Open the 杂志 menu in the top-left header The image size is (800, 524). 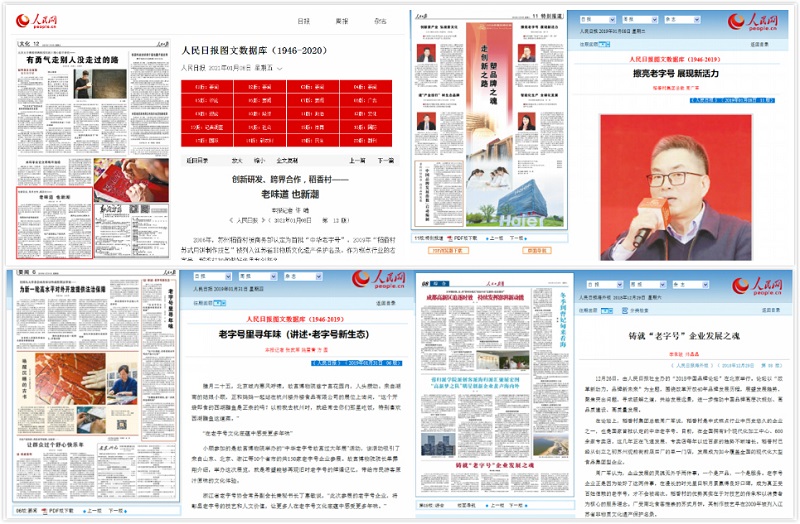point(380,21)
